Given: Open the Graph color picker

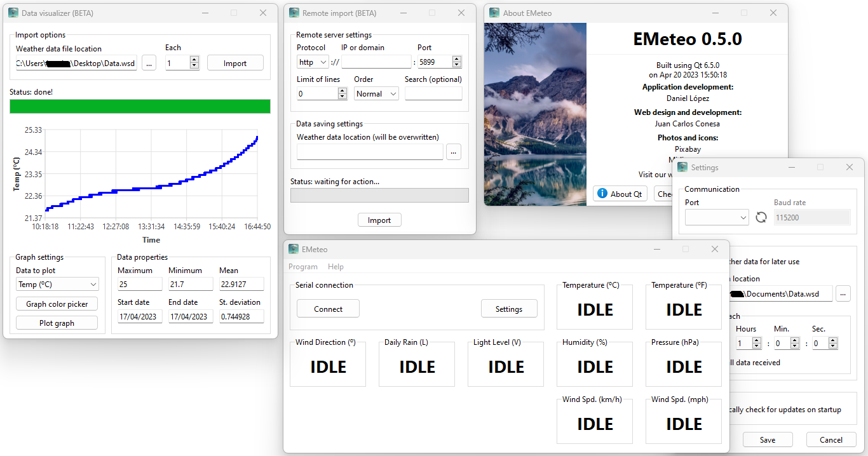Looking at the screenshot, I should coord(57,304).
